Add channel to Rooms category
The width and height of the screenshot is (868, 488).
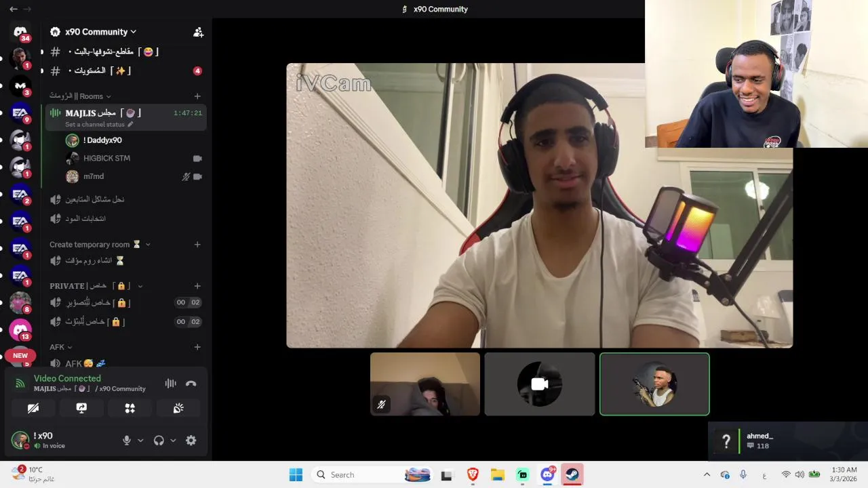(197, 96)
